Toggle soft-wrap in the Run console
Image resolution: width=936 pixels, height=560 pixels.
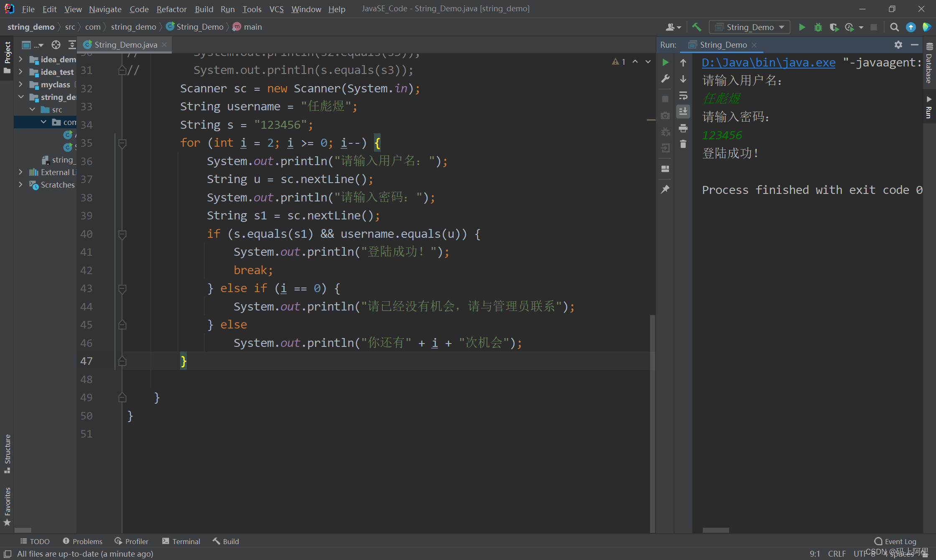(683, 96)
